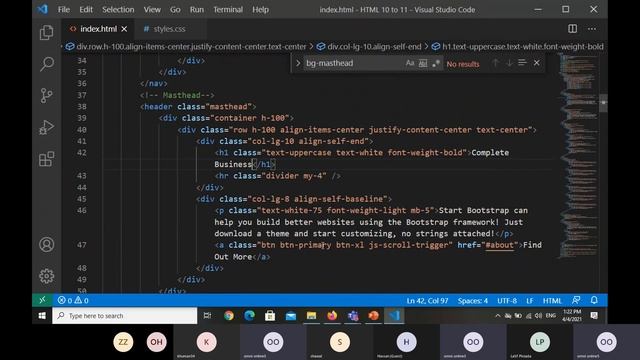Open Chrome from the taskbar
Image resolution: width=640 pixels, height=360 pixels.
(x=229, y=316)
